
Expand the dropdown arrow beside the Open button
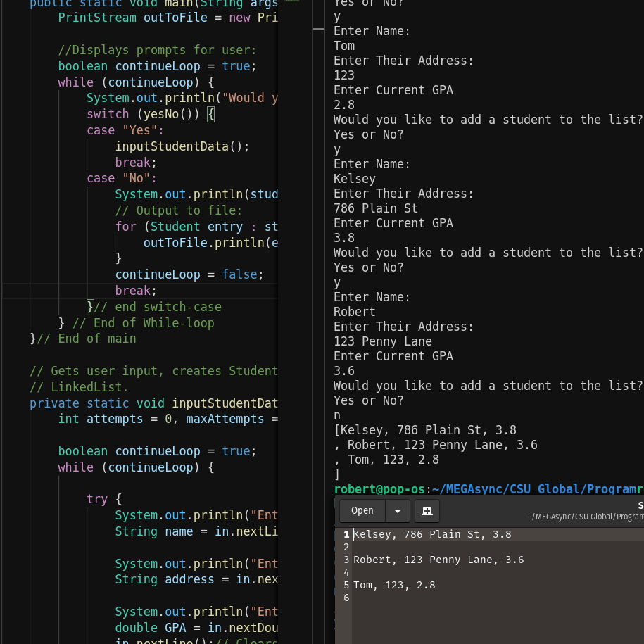(398, 510)
